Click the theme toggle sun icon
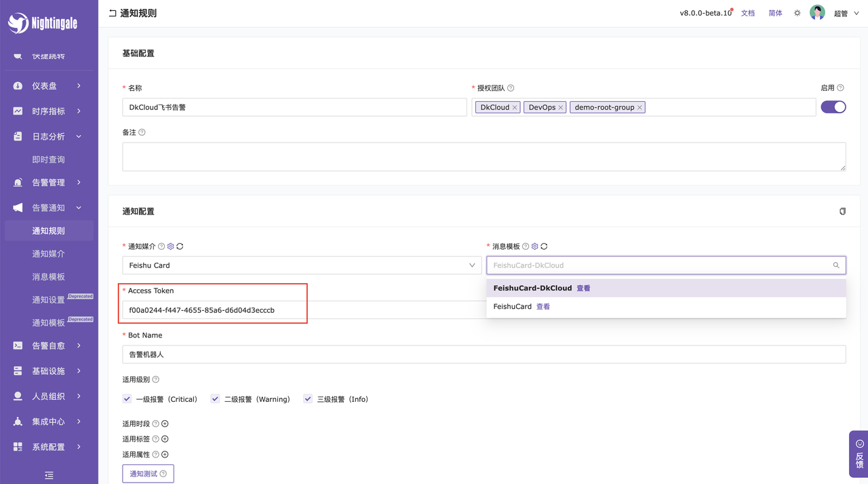868x484 pixels. 797,13
